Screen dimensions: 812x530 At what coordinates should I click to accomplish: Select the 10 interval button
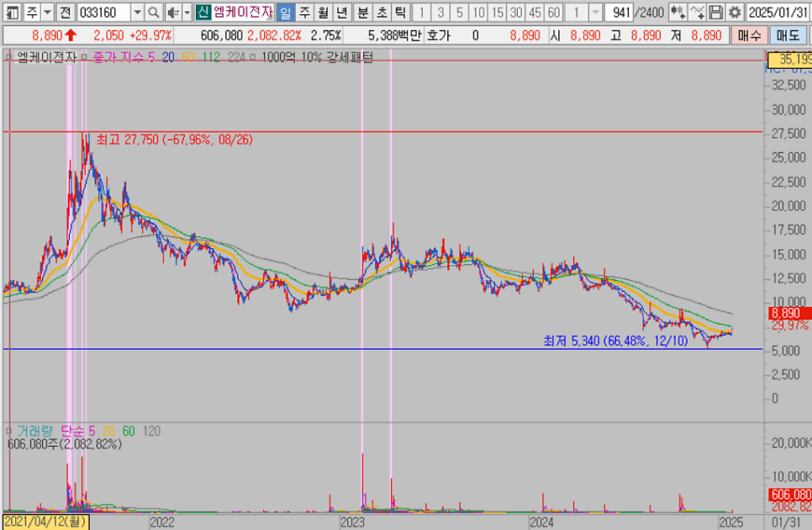point(478,12)
